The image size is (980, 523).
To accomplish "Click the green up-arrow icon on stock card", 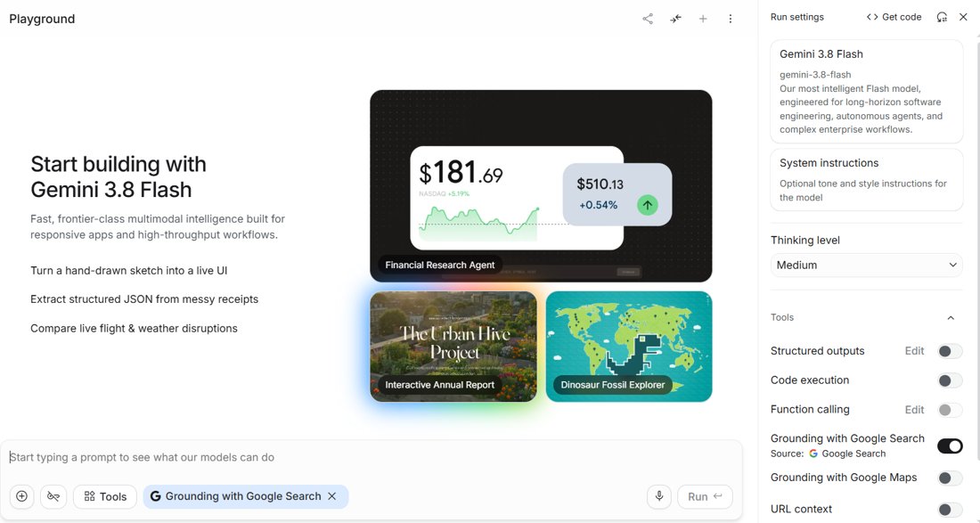I will [x=648, y=205].
